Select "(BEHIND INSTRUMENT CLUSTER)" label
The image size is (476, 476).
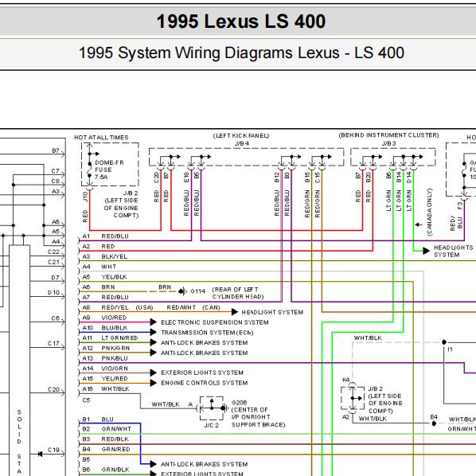pos(389,135)
